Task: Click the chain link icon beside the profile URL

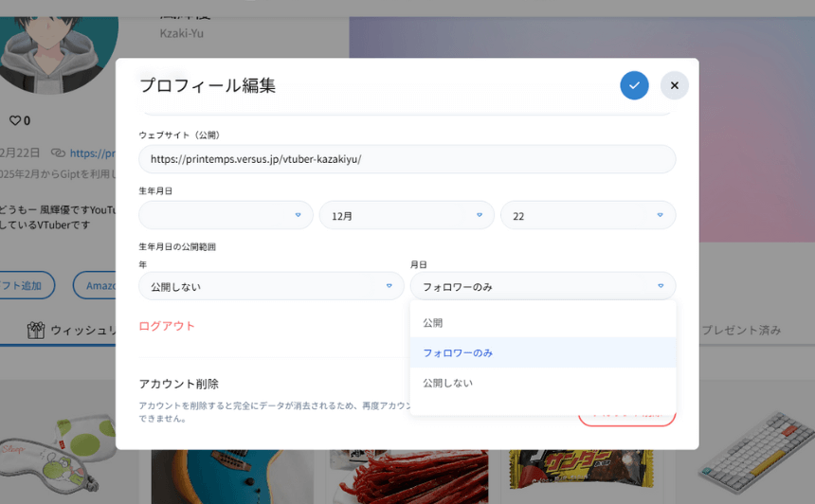Action: tap(59, 153)
